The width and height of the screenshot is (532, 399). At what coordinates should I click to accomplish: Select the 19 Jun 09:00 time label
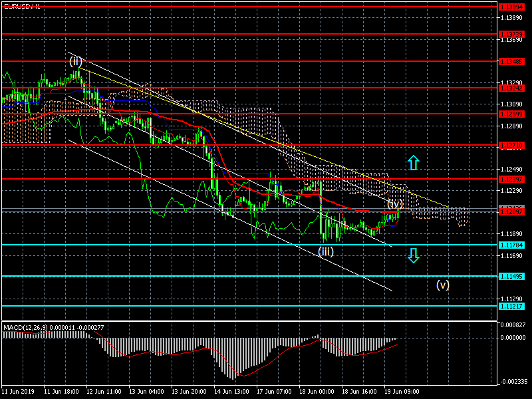402,392
